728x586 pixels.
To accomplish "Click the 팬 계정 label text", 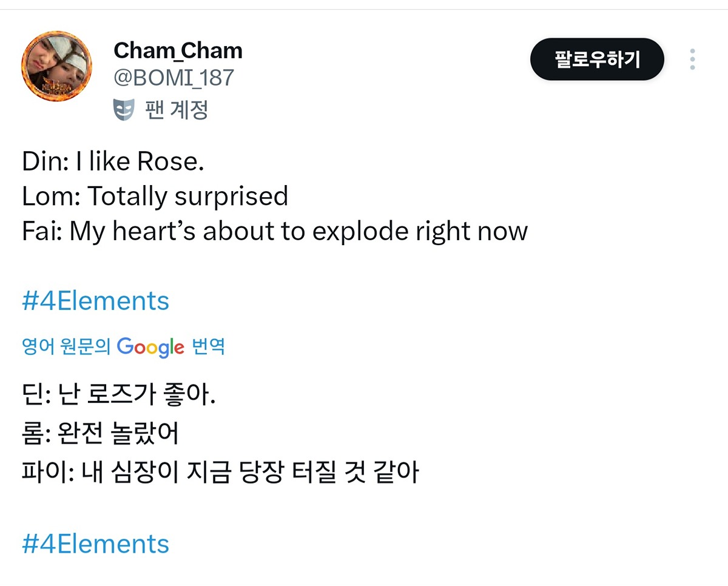I will 177,110.
